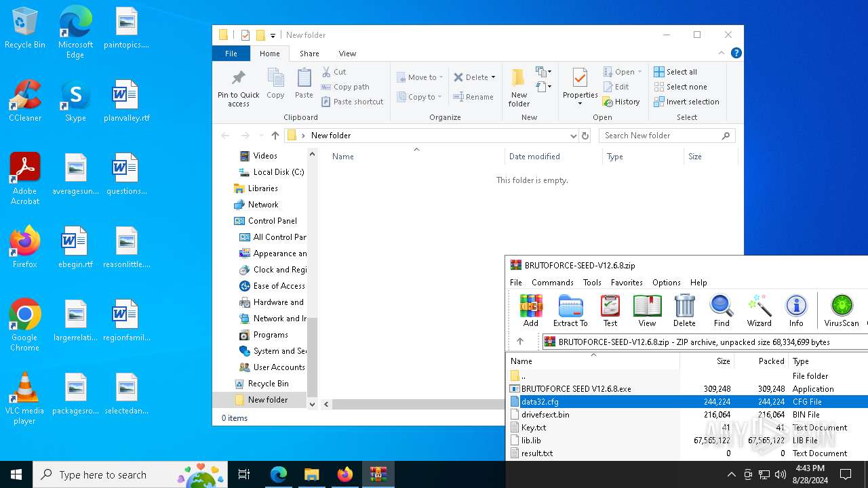Click Paste icon in Explorer ribbon
Image resolution: width=868 pixels, height=488 pixels.
click(x=304, y=84)
